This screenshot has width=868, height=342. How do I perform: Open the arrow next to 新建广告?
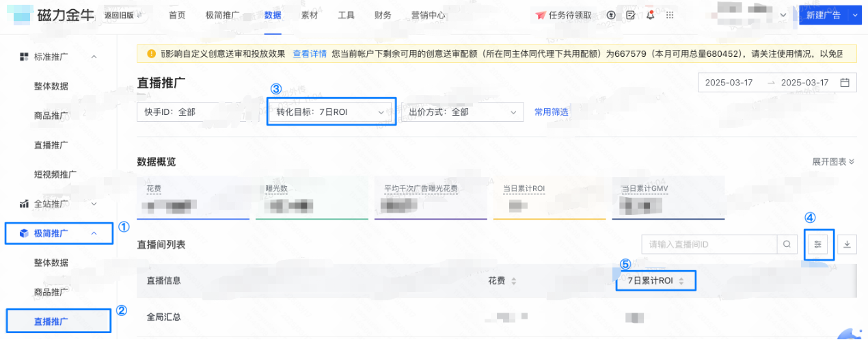[854, 15]
